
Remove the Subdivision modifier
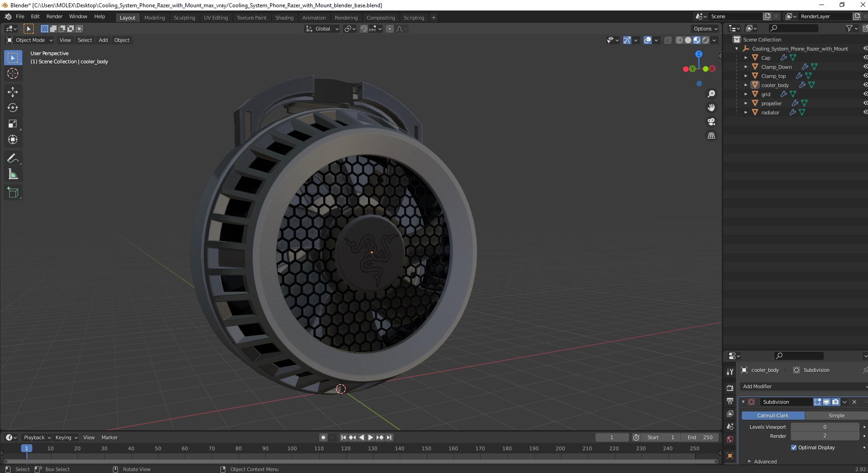coord(854,402)
